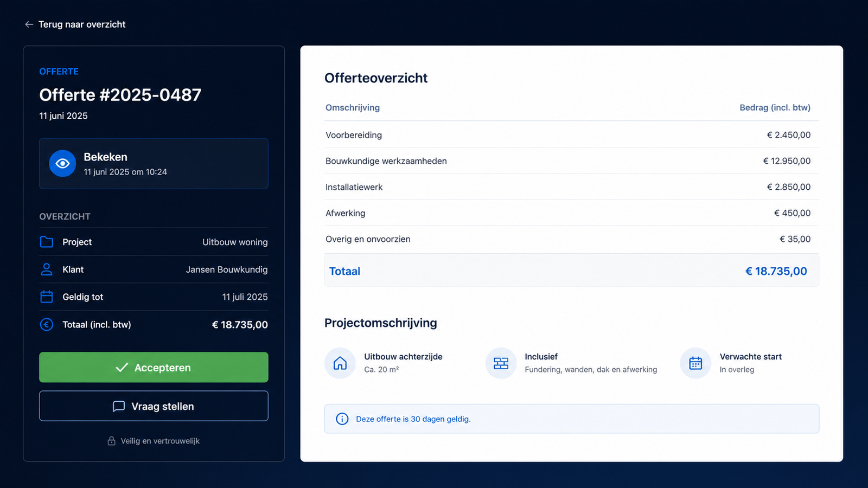Click the € 2.850,00 amount

(788, 187)
